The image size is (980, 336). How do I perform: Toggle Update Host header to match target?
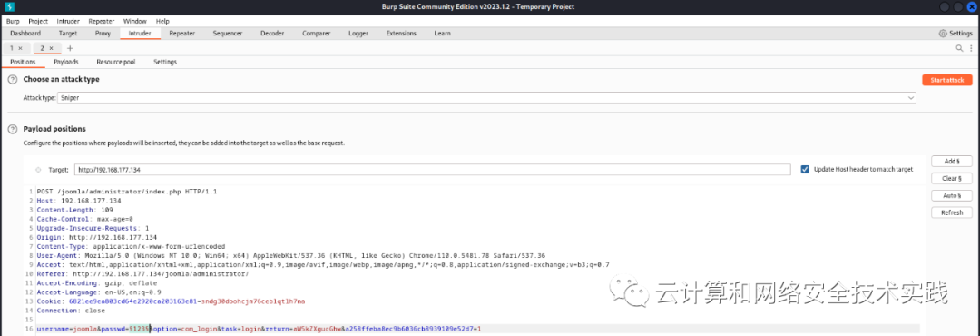805,169
